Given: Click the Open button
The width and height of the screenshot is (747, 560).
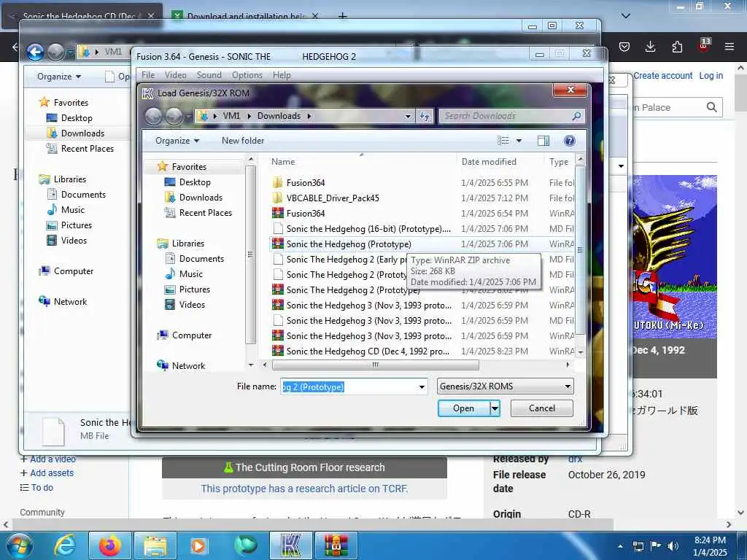Looking at the screenshot, I should (x=463, y=408).
